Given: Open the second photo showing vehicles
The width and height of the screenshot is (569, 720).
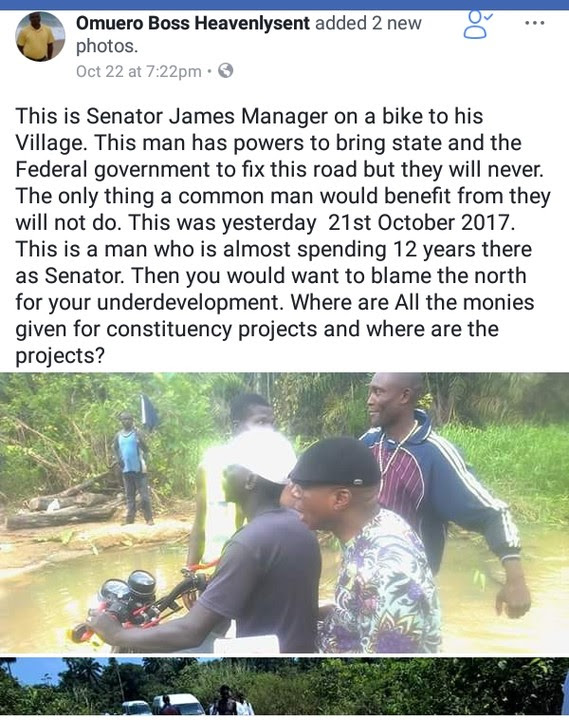Looking at the screenshot, I should pyautogui.click(x=284, y=686).
